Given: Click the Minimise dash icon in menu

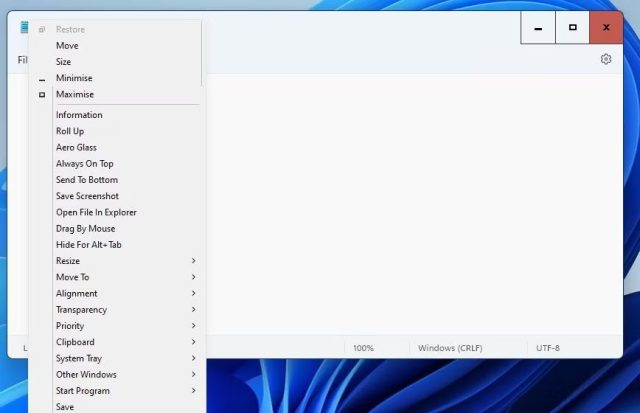Looking at the screenshot, I should tap(42, 80).
